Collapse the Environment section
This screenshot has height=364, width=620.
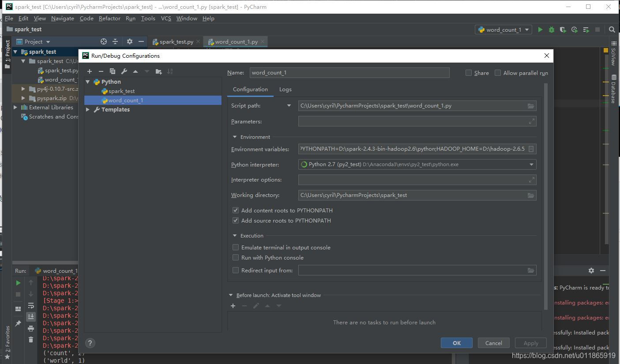(235, 137)
